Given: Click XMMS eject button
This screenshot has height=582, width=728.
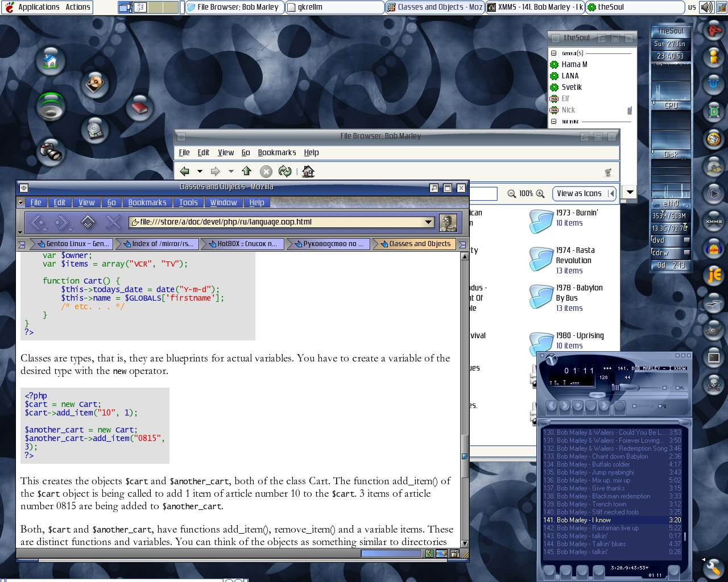Looking at the screenshot, I should coord(620,406).
